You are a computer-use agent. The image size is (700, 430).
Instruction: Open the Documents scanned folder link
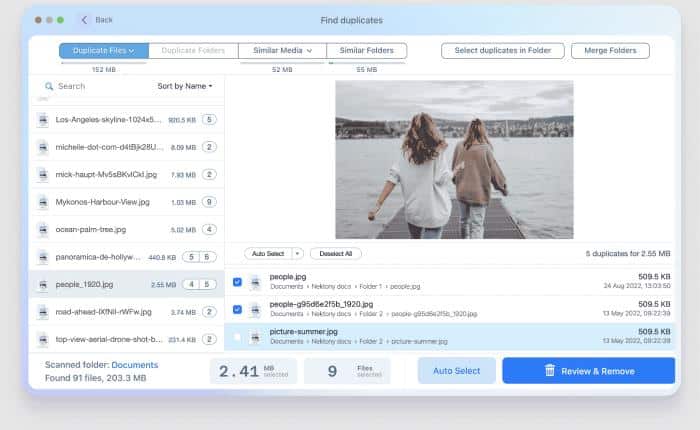point(135,365)
